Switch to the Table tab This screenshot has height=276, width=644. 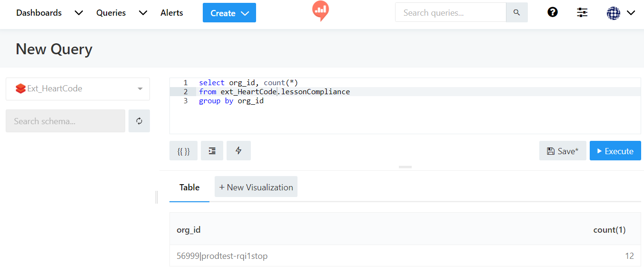[x=189, y=187]
